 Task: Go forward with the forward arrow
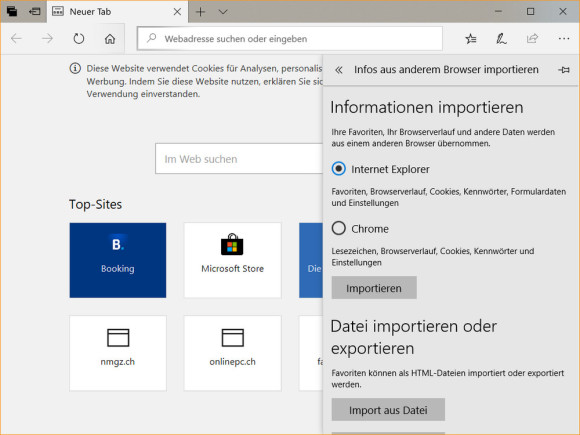click(47, 38)
